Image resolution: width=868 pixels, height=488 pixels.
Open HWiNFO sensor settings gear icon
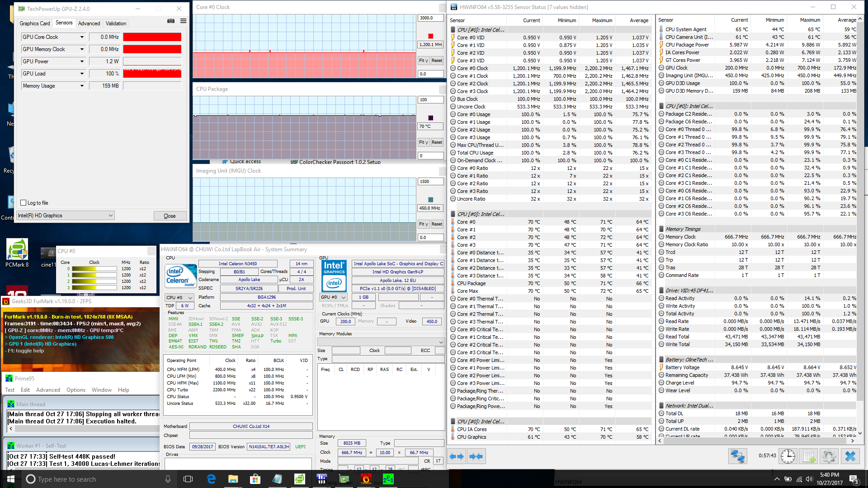(x=829, y=456)
